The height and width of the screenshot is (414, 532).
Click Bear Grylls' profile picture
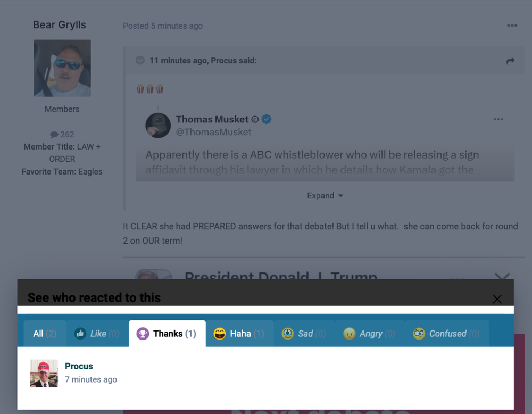coord(62,68)
